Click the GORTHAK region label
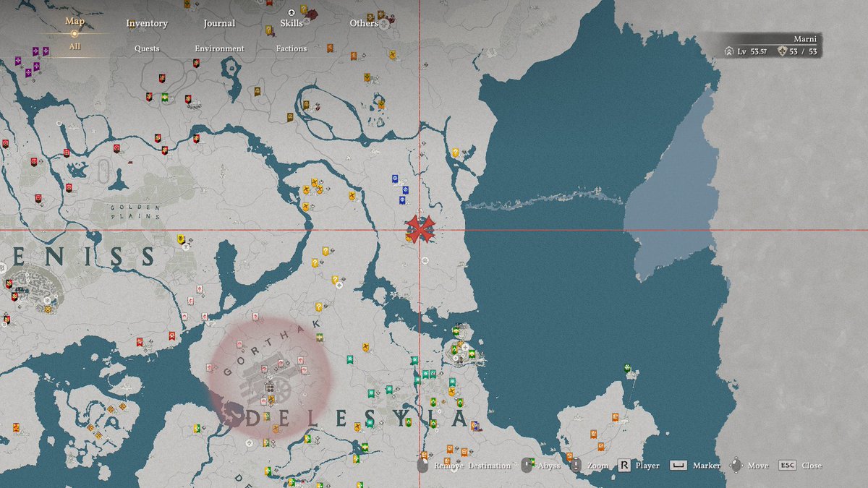The height and width of the screenshot is (488, 868). [271, 347]
